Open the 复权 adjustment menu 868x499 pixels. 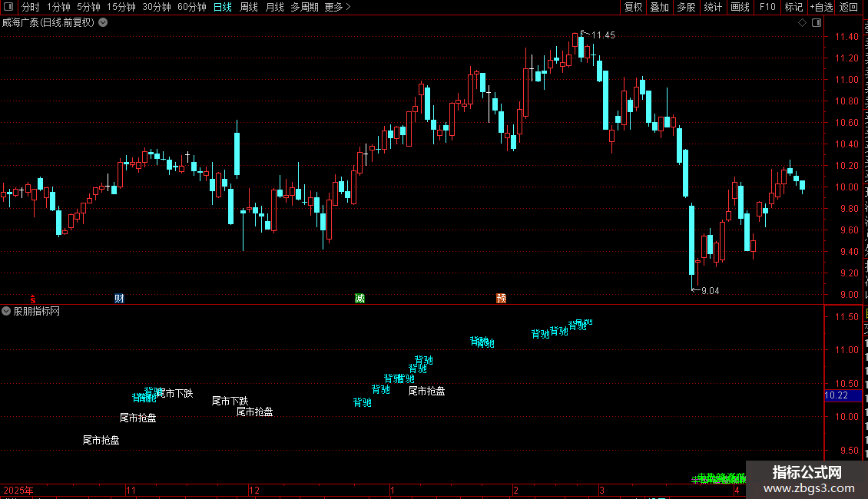point(633,7)
